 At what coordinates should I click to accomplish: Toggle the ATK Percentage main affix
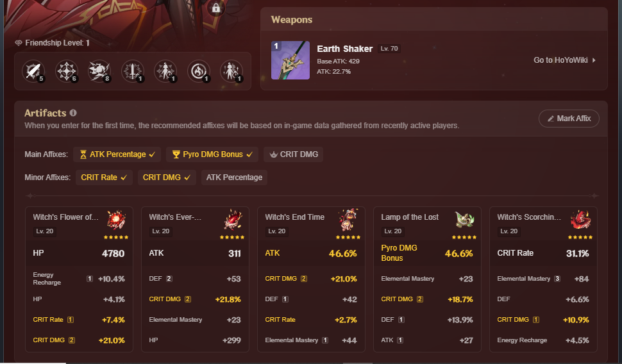tap(117, 154)
